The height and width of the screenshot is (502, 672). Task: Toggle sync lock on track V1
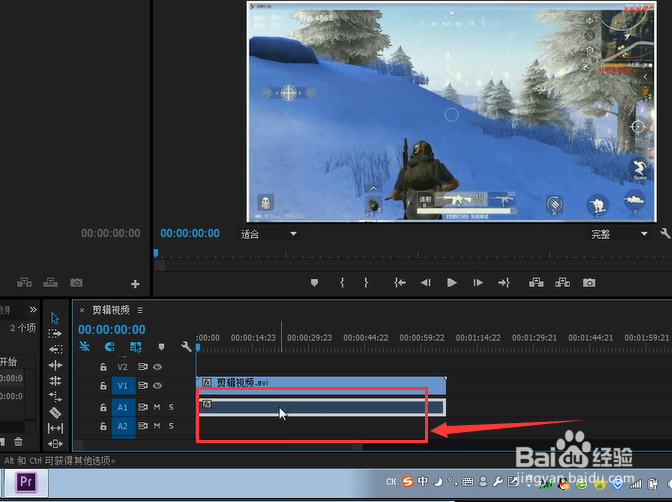coord(143,386)
